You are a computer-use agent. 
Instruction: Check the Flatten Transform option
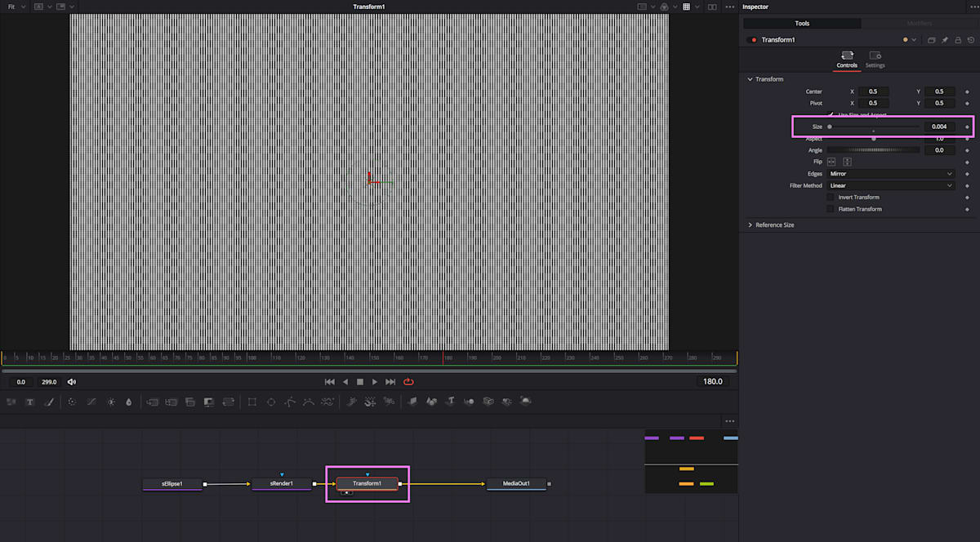829,209
